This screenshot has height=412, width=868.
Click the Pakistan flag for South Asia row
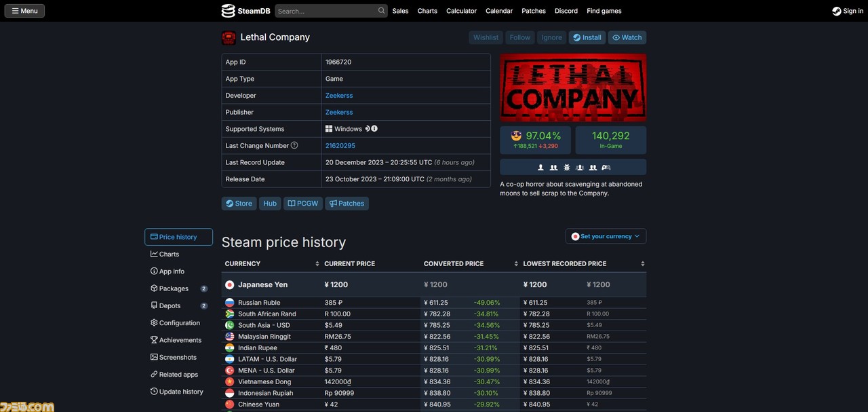coord(230,325)
